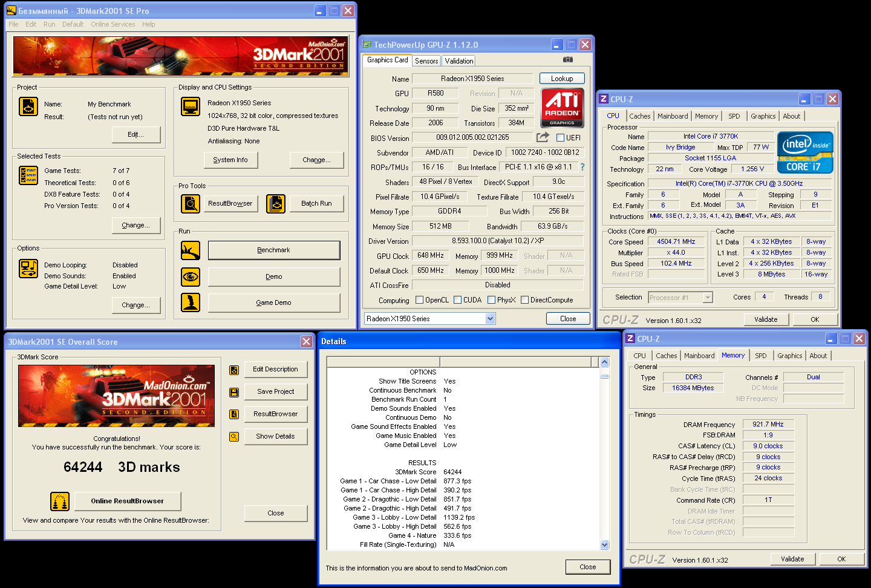Click the Core Speed value 4504.71 MHz
The width and height of the screenshot is (871, 588).
click(x=676, y=242)
